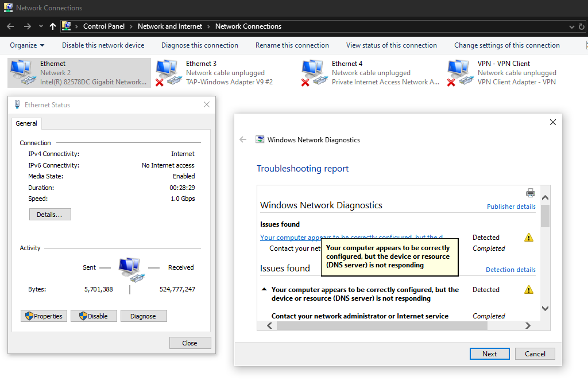The image size is (588, 381).
Task: Click the up-directory arrow in address bar
Action: (x=53, y=26)
